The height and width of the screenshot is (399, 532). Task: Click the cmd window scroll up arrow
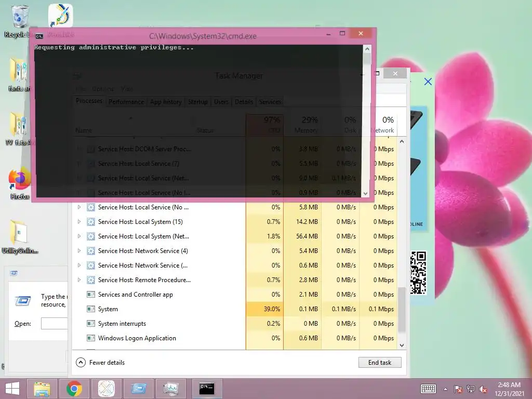click(367, 49)
